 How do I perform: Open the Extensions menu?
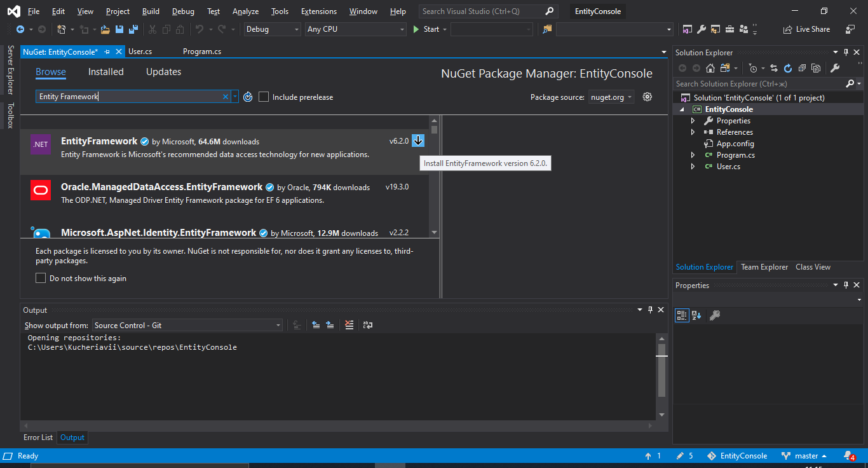click(x=318, y=11)
